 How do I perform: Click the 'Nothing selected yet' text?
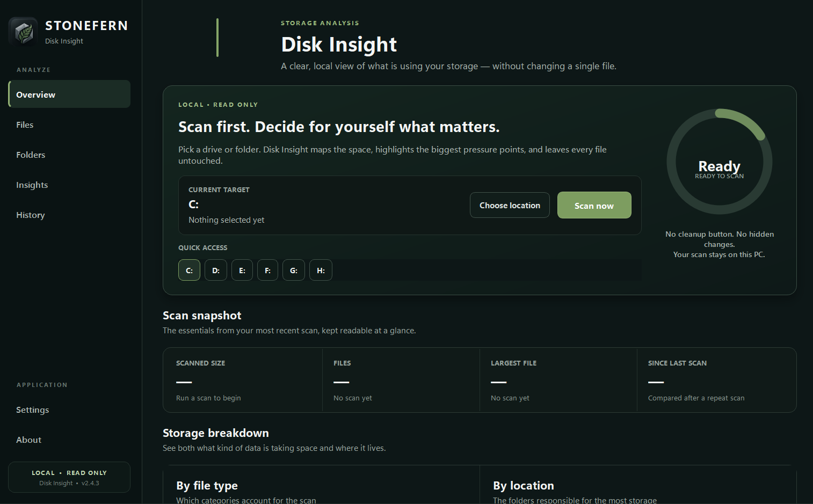click(x=227, y=220)
